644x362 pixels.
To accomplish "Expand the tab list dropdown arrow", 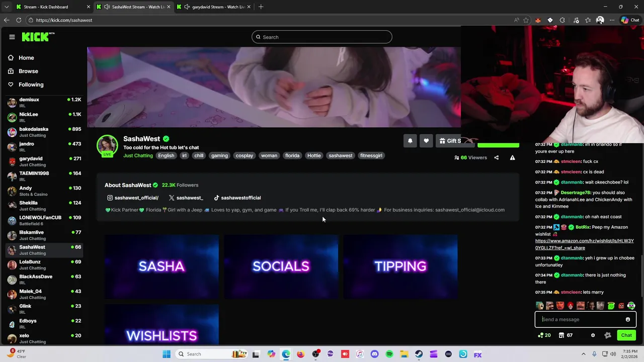I will pos(6,7).
